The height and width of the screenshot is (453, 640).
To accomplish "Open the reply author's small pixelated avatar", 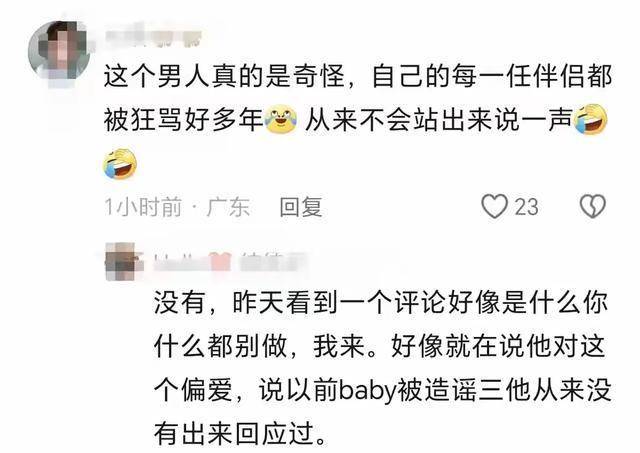I will point(121,261).
